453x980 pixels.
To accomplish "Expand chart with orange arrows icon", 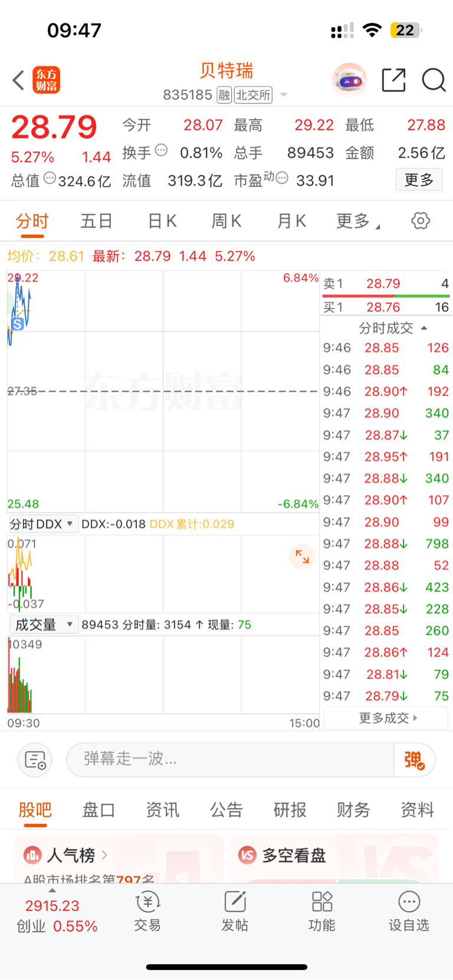I will (302, 556).
